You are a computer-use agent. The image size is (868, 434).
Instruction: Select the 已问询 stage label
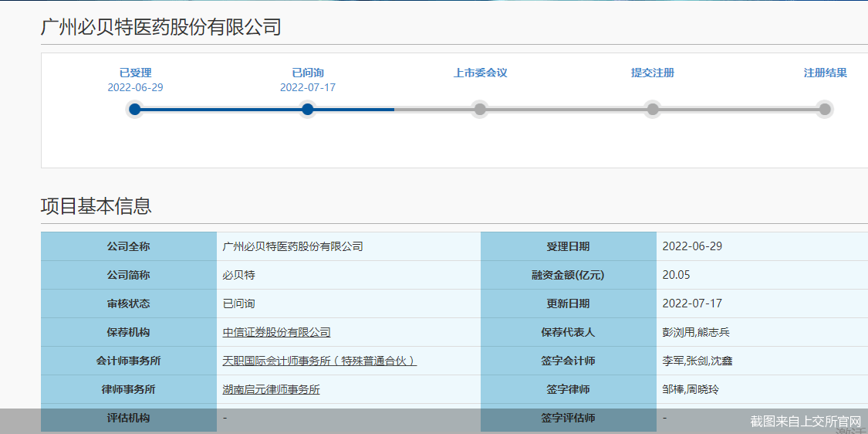tap(308, 73)
